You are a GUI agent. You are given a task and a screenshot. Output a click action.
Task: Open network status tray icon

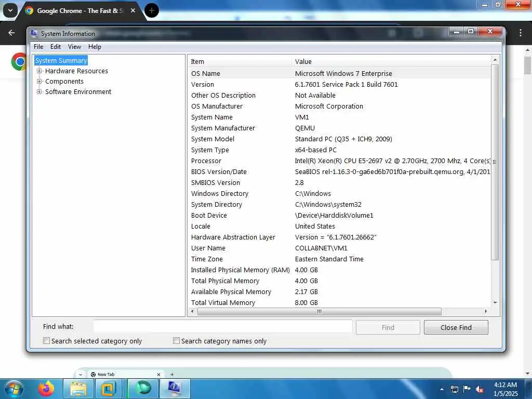454,389
